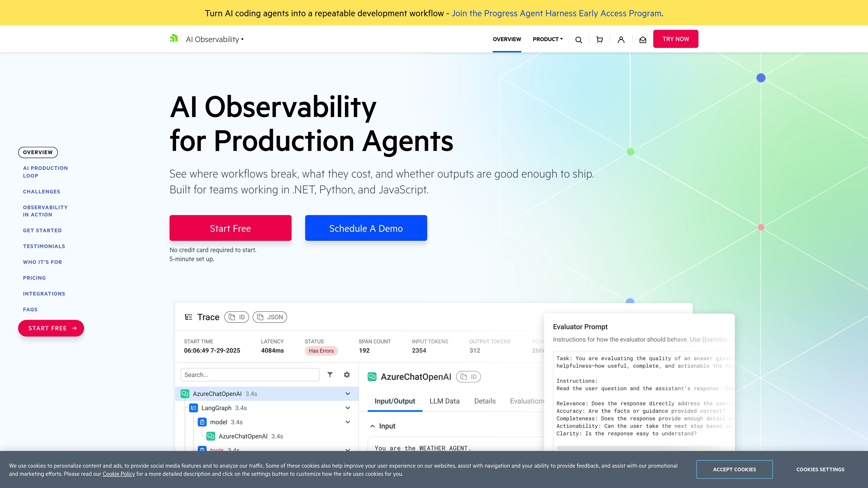Collapse the model row chevron
The image size is (868, 488).
[348, 422]
